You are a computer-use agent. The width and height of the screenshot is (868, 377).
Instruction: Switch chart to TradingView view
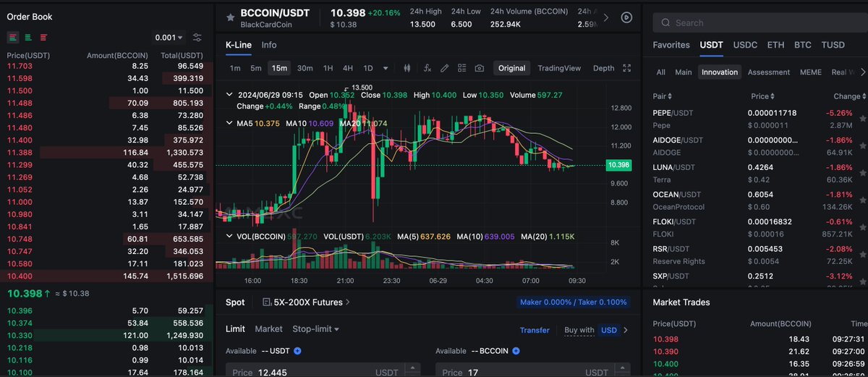[x=559, y=68]
